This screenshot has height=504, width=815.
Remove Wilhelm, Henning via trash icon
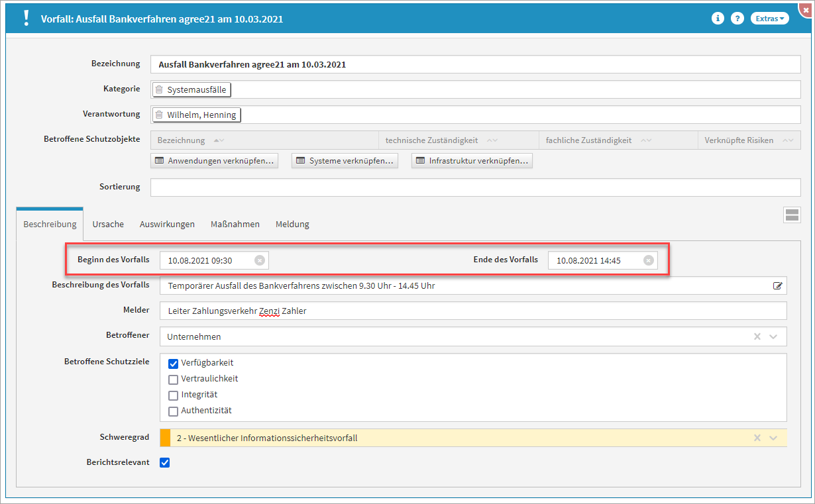[x=159, y=115]
